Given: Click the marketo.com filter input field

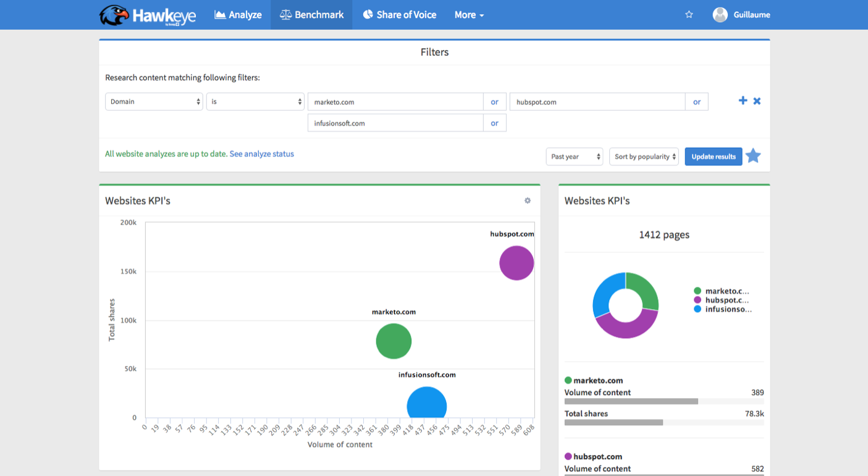Looking at the screenshot, I should pos(395,102).
